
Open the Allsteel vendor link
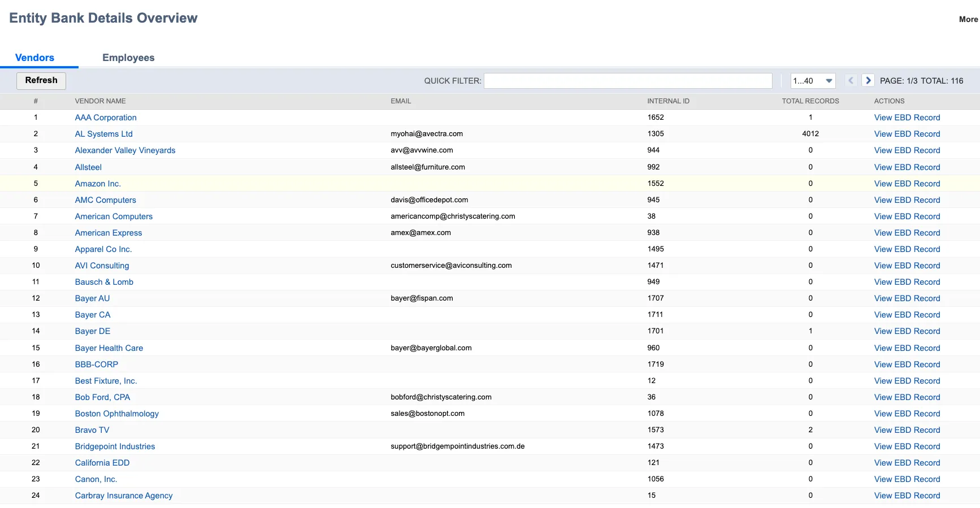(88, 167)
